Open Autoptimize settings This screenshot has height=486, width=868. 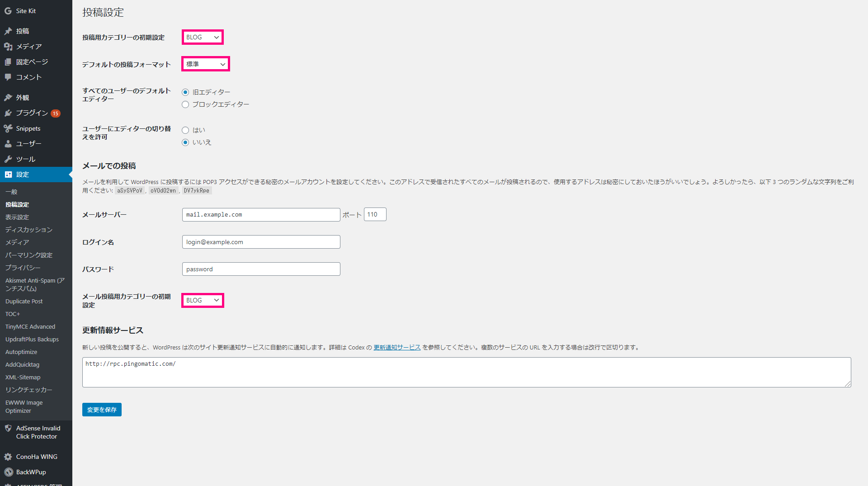pyautogui.click(x=21, y=352)
